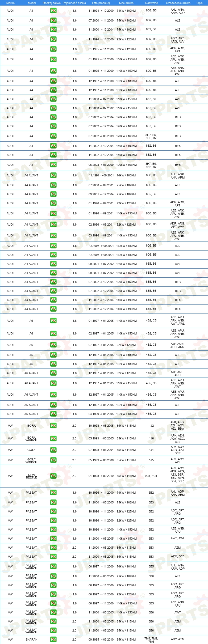Click fuel icon for PASSAT VARIANT 74kW / 101KM row
This screenshot has width=208, height=644.
click(53, 566)
